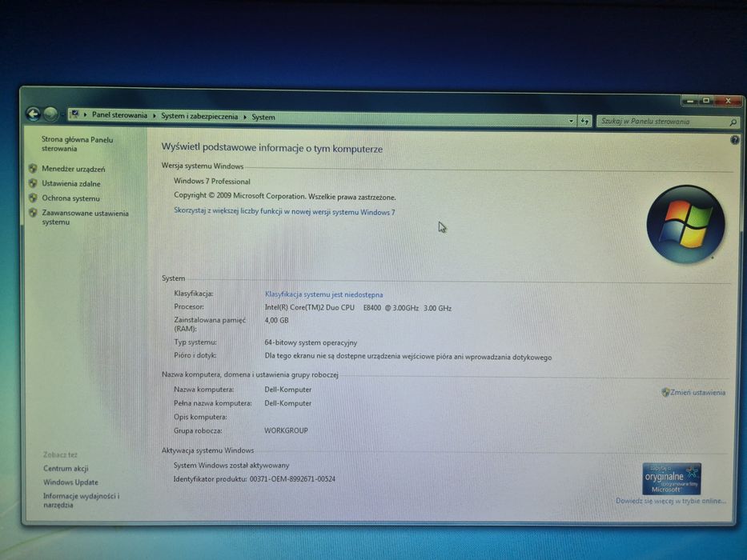Image resolution: width=747 pixels, height=560 pixels.
Task: Select the 'System' breadcrumb segment
Action: click(x=263, y=117)
